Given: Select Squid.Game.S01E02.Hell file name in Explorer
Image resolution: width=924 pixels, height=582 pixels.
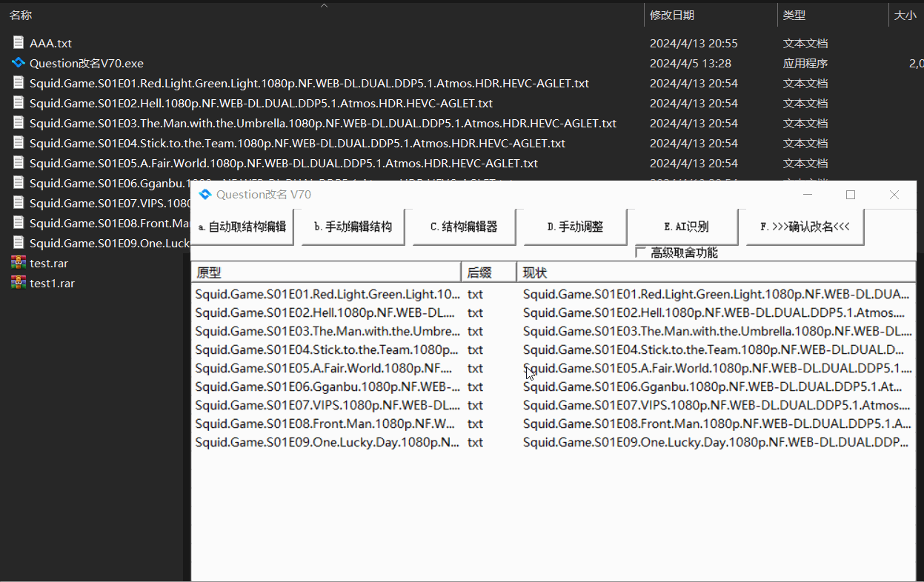Looking at the screenshot, I should 261,104.
